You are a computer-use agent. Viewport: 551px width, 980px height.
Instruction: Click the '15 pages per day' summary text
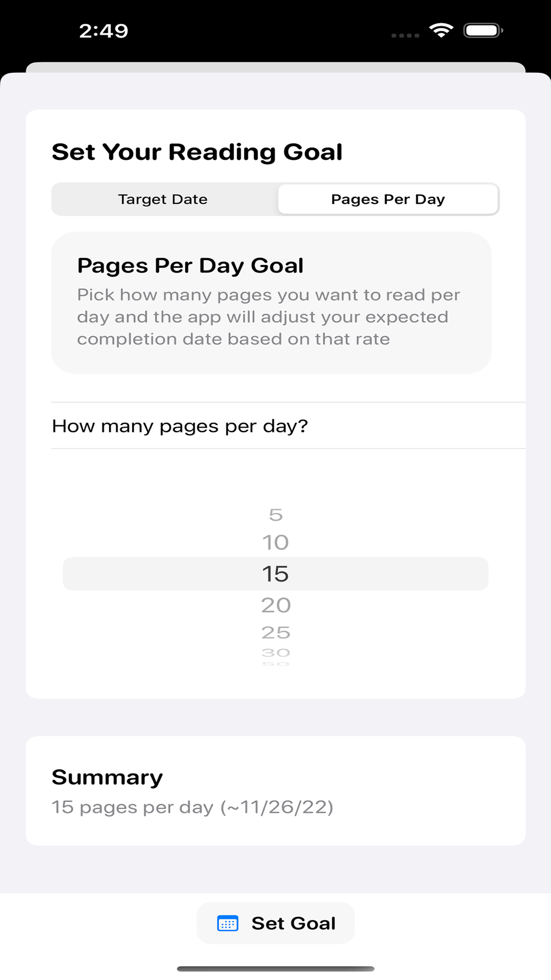192,807
